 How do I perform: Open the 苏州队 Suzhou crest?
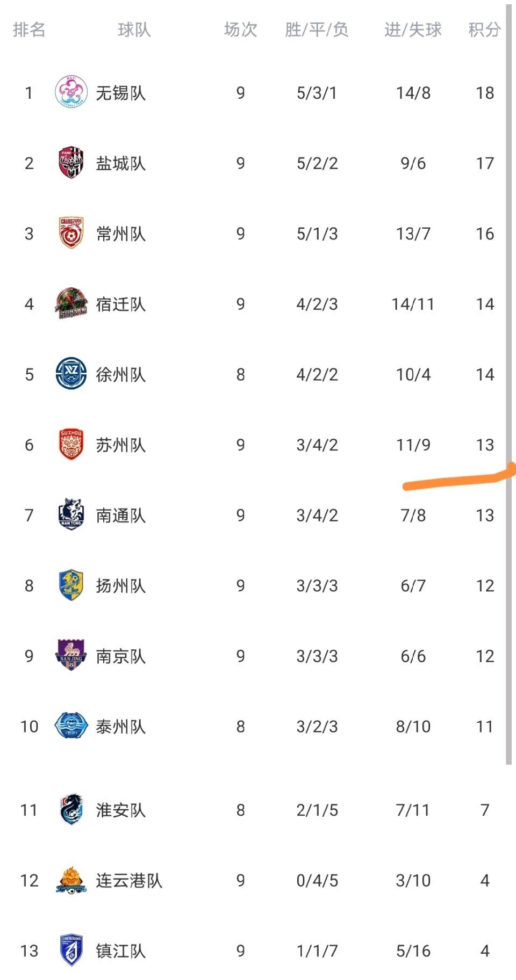tap(71, 444)
